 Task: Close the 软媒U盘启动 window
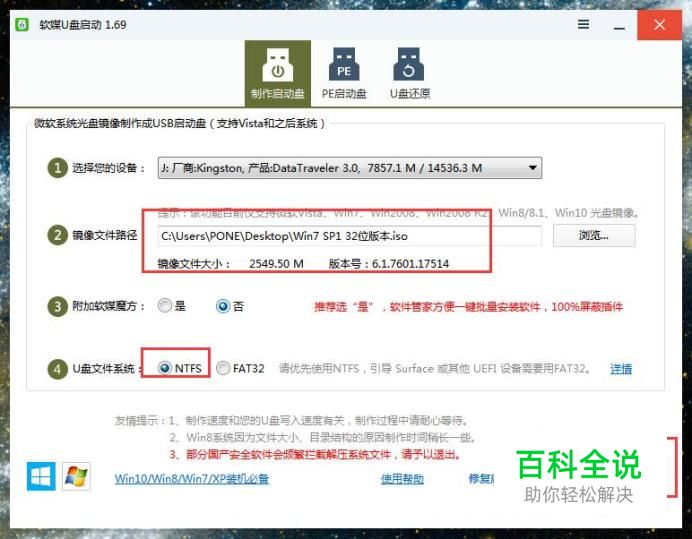click(x=659, y=25)
